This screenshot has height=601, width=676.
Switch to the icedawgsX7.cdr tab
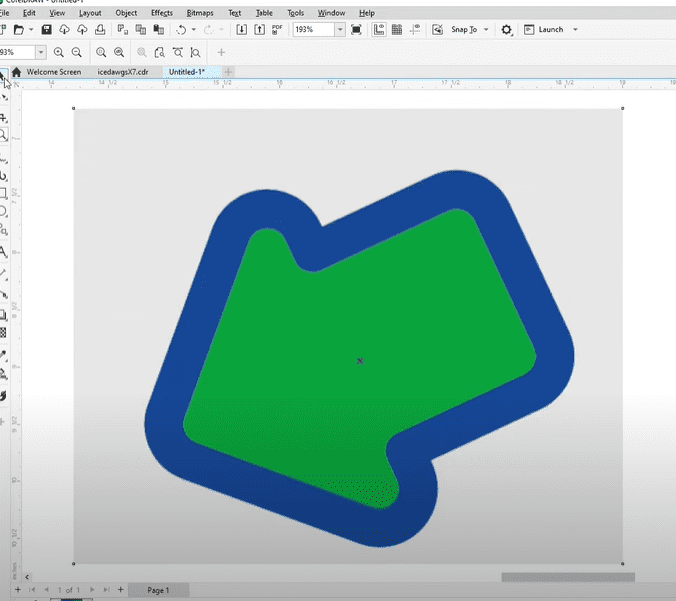click(x=122, y=72)
